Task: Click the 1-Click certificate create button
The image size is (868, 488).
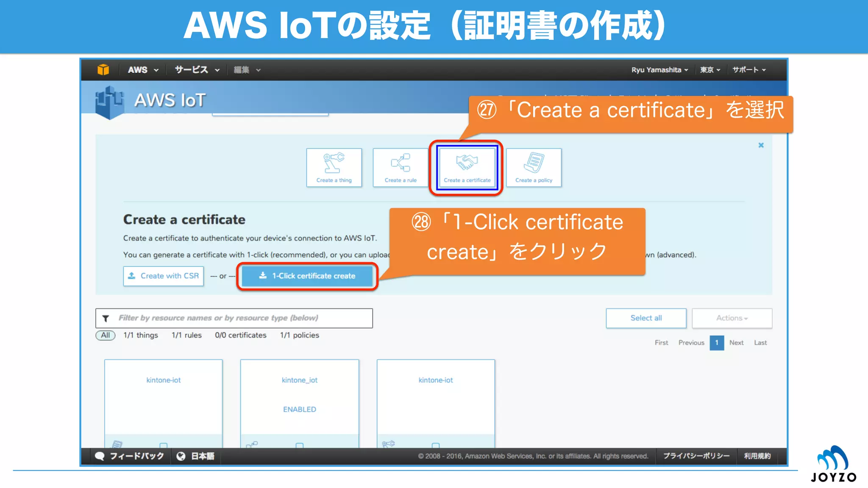Action: click(x=307, y=276)
